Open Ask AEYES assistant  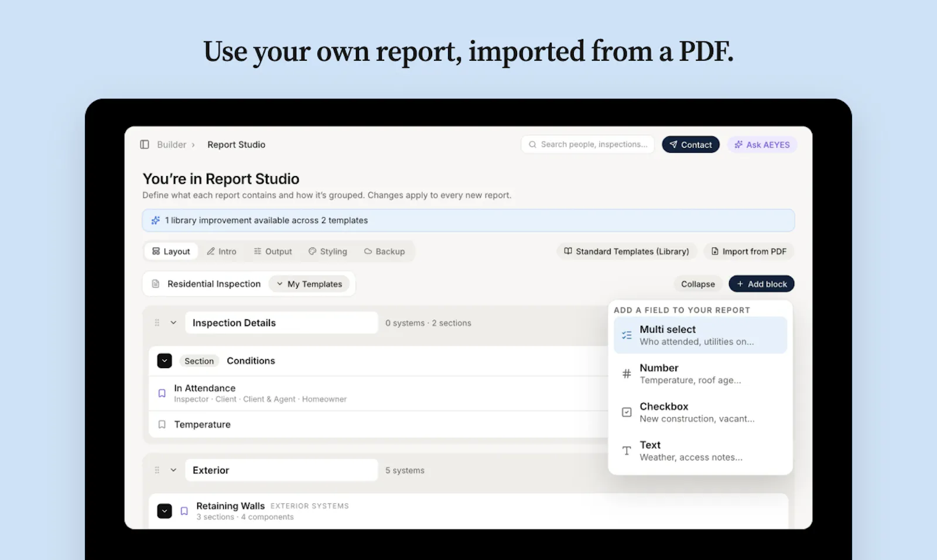(x=762, y=145)
